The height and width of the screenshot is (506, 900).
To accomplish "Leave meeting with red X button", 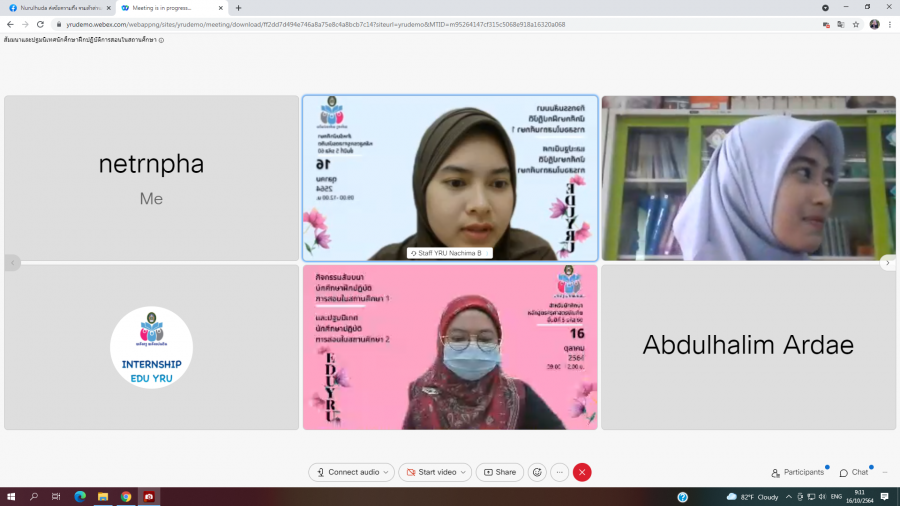I will coord(582,472).
